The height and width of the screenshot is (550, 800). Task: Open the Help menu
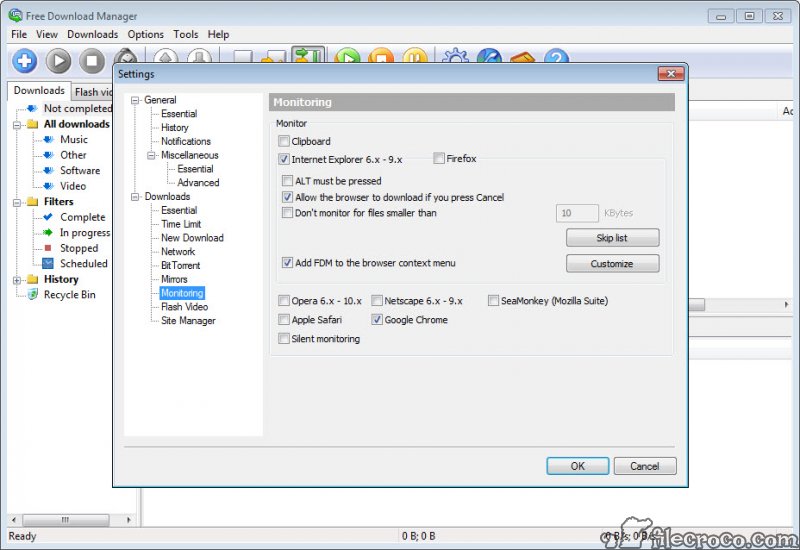coord(218,34)
